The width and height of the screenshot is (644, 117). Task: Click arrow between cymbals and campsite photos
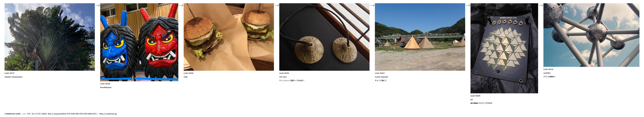pyautogui.click(x=372, y=5)
